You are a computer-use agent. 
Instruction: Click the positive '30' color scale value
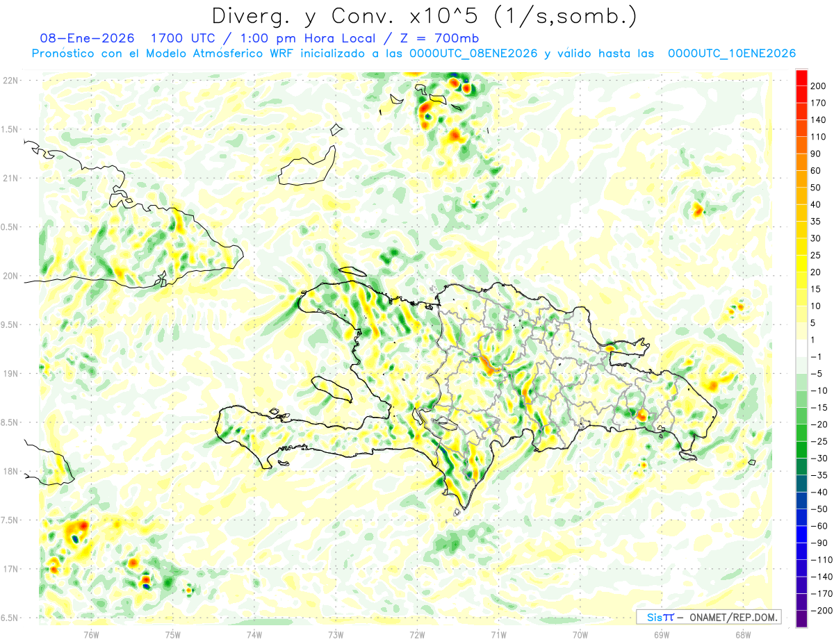coord(816,238)
